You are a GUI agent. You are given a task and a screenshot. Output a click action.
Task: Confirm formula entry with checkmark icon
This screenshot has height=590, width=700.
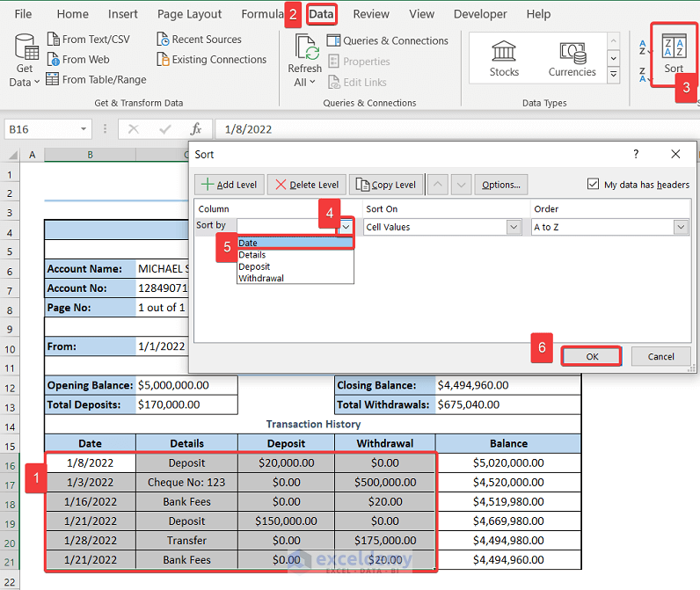pos(164,129)
